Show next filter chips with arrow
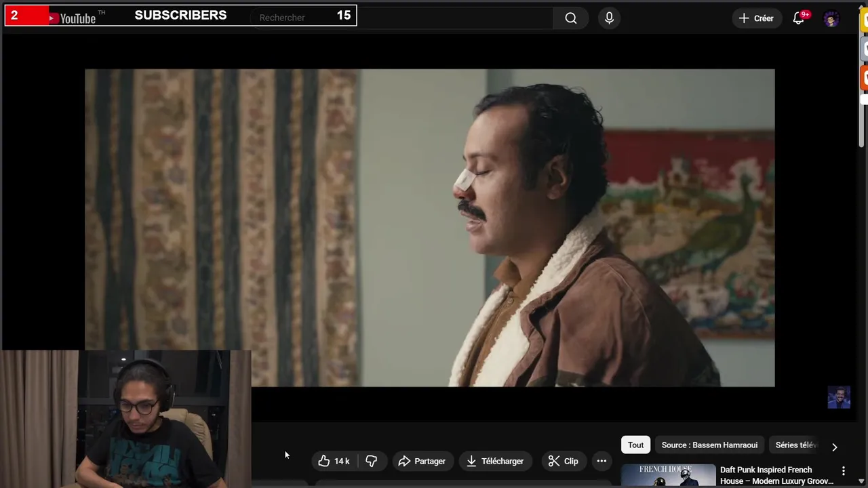Viewport: 868px width, 488px height. [x=835, y=447]
